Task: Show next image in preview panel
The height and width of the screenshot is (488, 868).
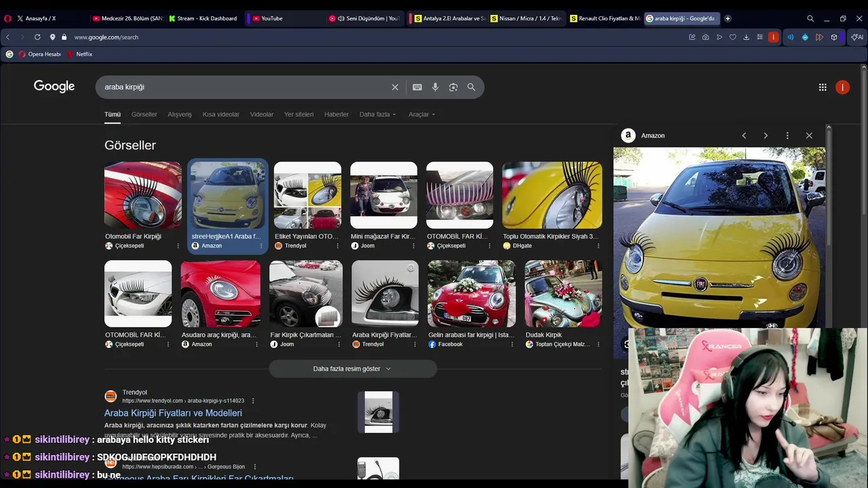Action: tap(766, 136)
